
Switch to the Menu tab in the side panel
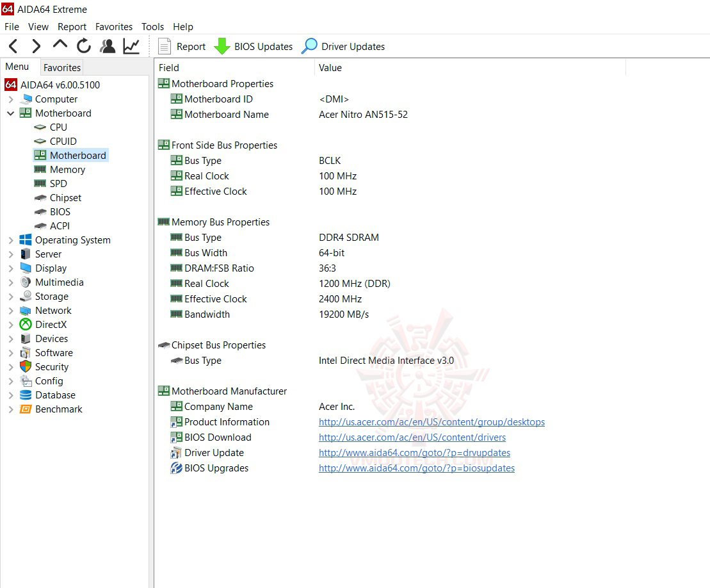(x=17, y=67)
